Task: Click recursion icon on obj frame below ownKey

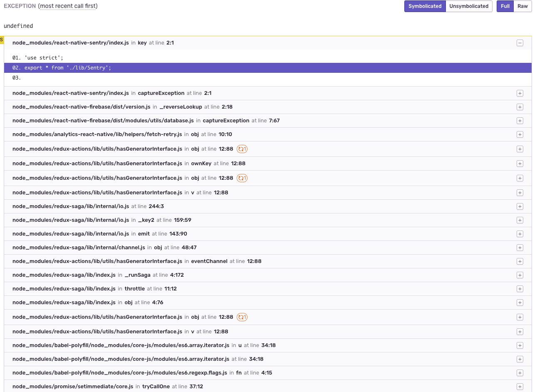Action: click(242, 178)
